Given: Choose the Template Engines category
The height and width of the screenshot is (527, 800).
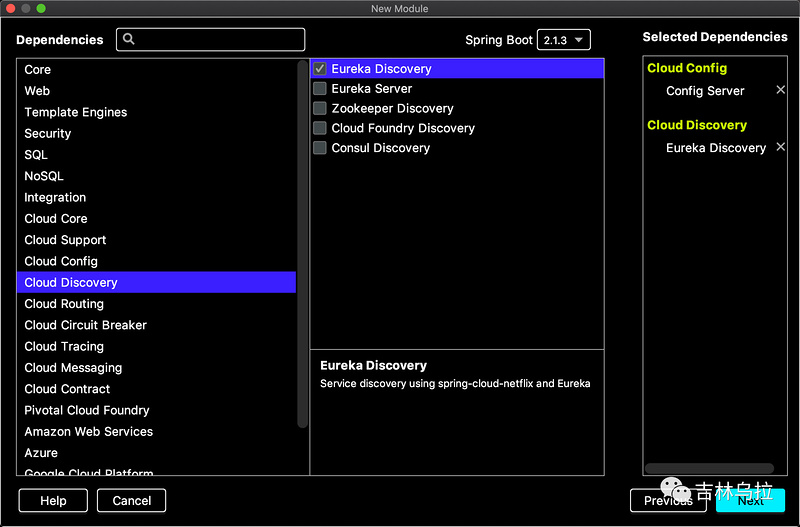Looking at the screenshot, I should 156,112.
